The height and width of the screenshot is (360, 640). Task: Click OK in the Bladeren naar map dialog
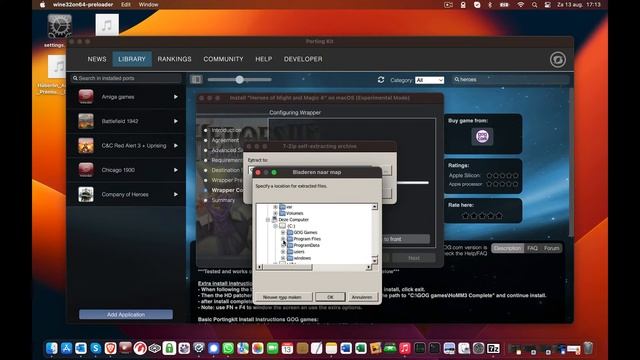330,297
